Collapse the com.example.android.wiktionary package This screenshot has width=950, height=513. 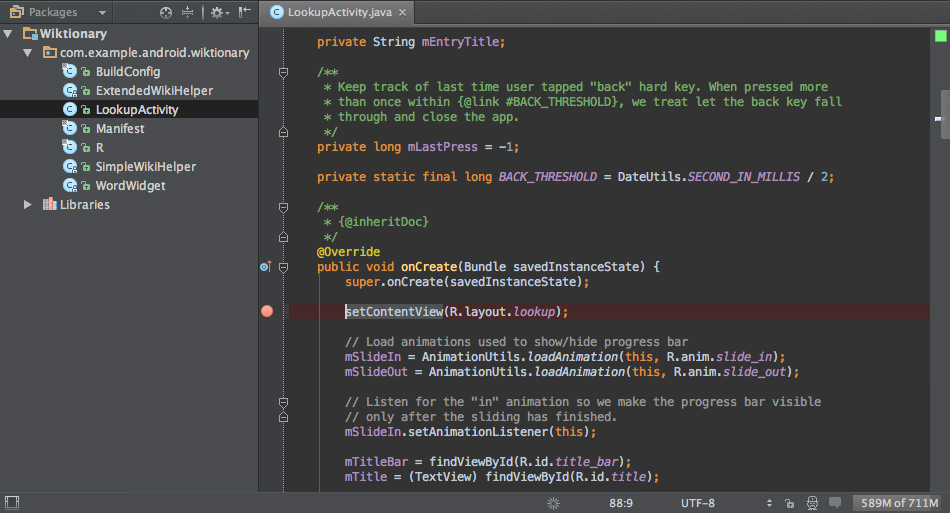[x=27, y=53]
